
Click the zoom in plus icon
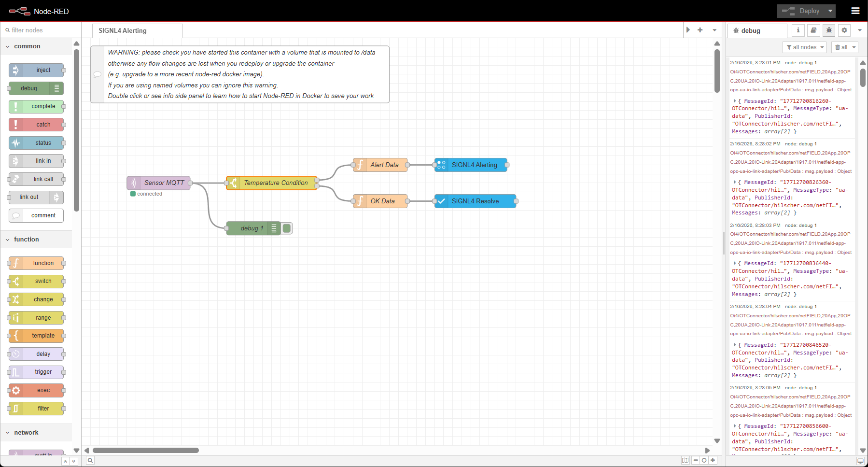pyautogui.click(x=713, y=460)
